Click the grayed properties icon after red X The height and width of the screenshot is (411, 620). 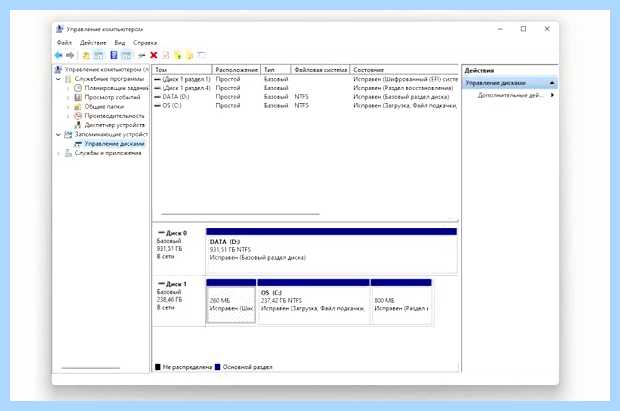(x=166, y=55)
